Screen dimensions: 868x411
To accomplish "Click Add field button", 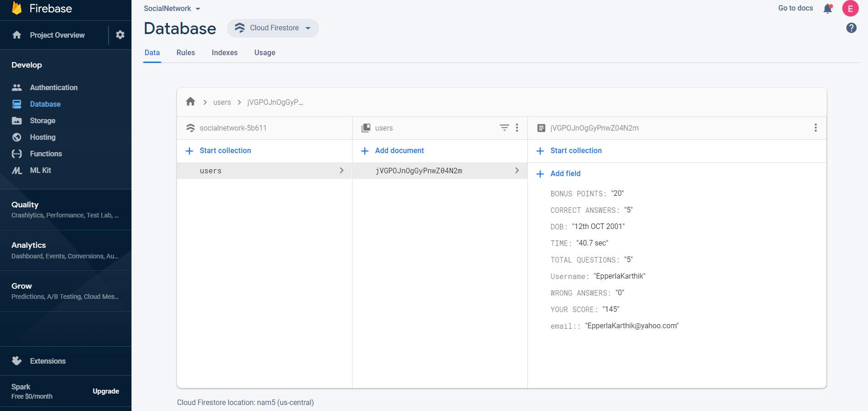I will click(565, 174).
